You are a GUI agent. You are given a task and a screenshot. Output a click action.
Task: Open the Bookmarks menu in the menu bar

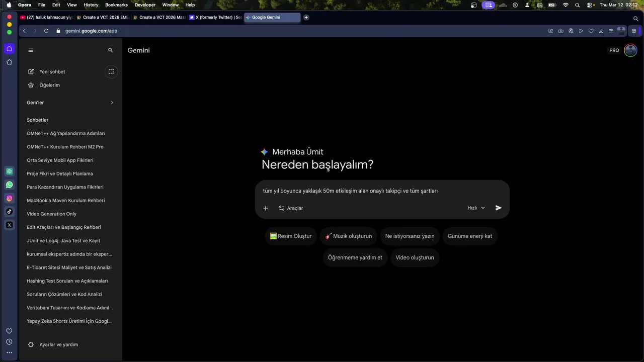116,5
